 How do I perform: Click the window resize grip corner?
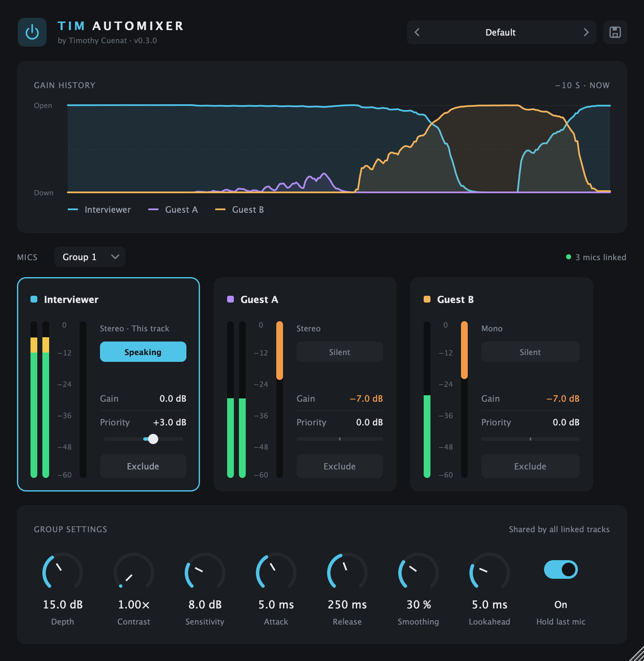coord(637,654)
